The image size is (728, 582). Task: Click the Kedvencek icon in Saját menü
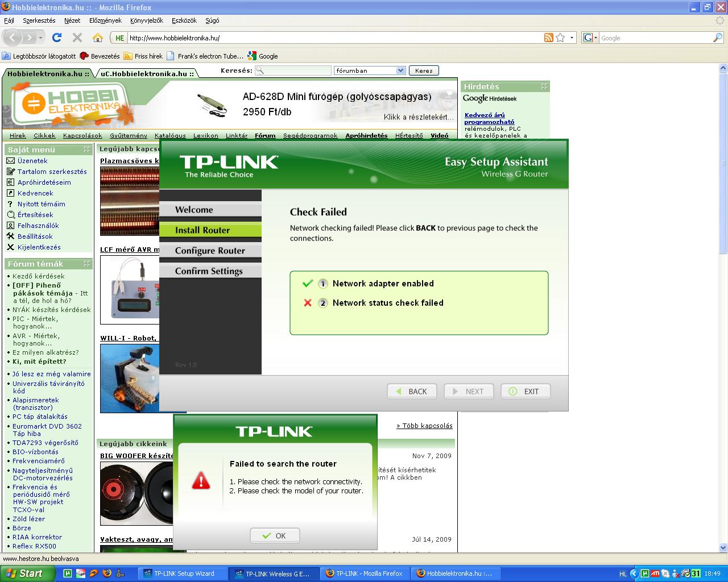(x=10, y=193)
